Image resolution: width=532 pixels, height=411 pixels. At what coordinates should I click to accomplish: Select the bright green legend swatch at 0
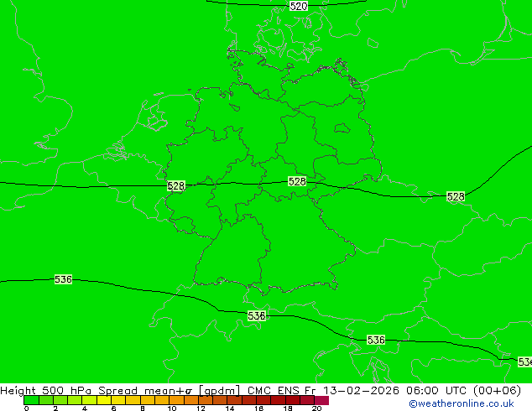[x=31, y=400]
